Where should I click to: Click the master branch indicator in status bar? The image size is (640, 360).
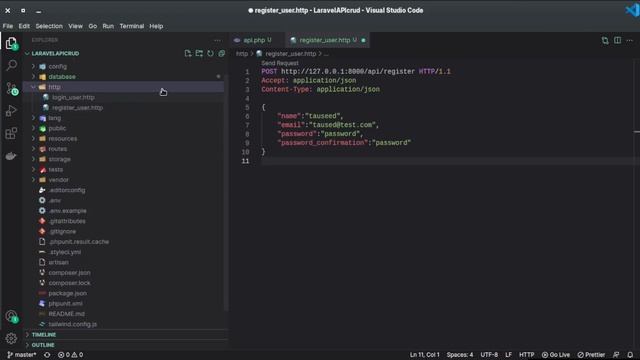pos(22,355)
